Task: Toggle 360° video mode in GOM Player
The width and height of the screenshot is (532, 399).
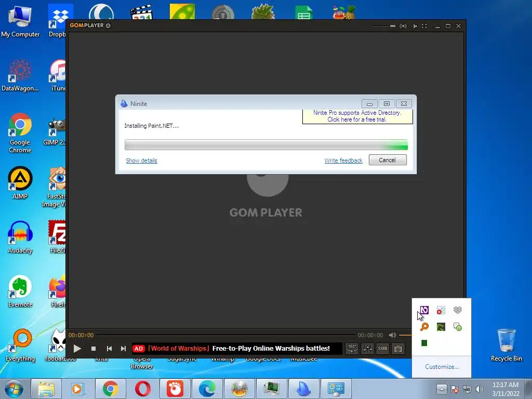Action: point(352,349)
